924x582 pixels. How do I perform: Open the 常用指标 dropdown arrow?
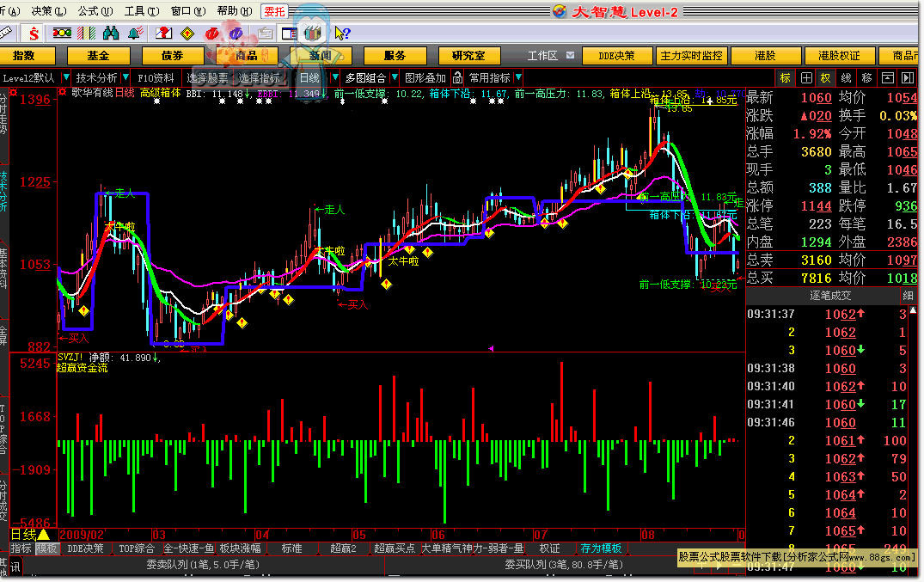click(518, 77)
